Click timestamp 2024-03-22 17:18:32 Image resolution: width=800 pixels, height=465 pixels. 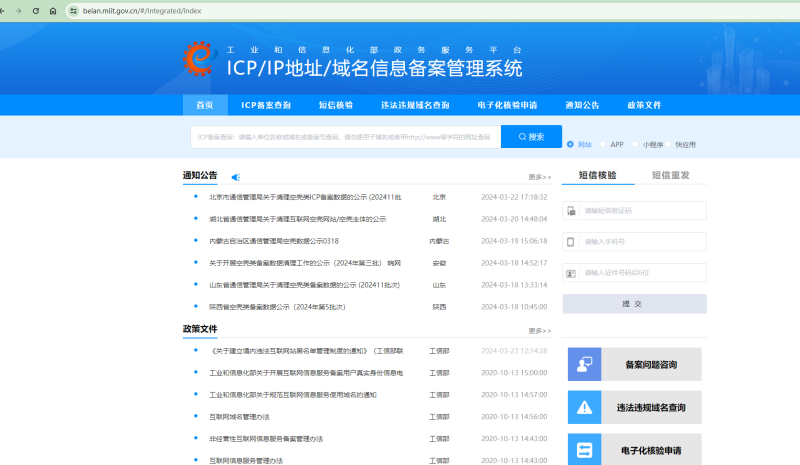[x=514, y=197]
